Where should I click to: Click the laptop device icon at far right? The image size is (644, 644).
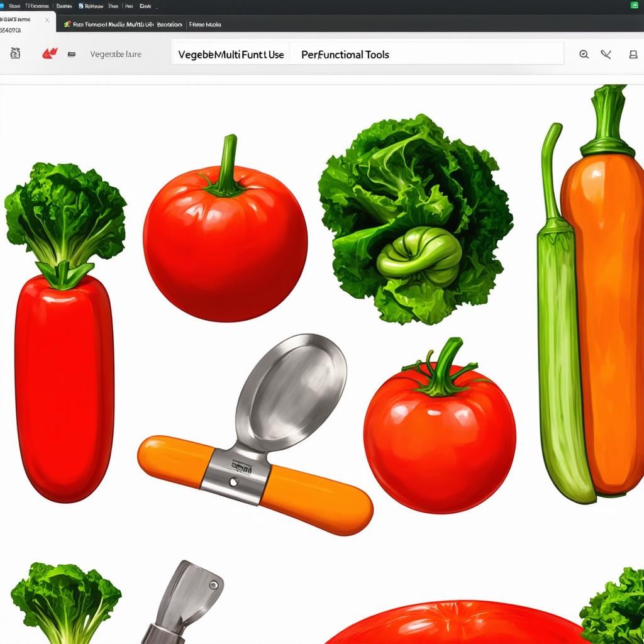pyautogui.click(x=633, y=55)
